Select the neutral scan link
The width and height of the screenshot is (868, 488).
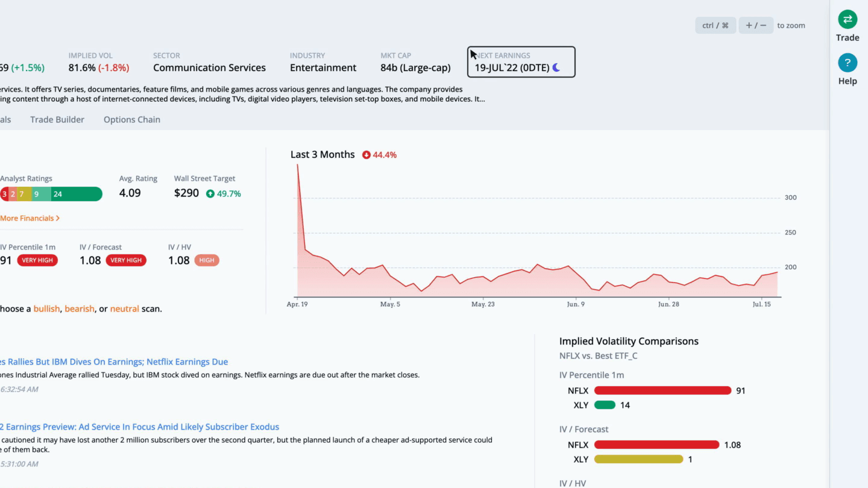tap(124, 308)
